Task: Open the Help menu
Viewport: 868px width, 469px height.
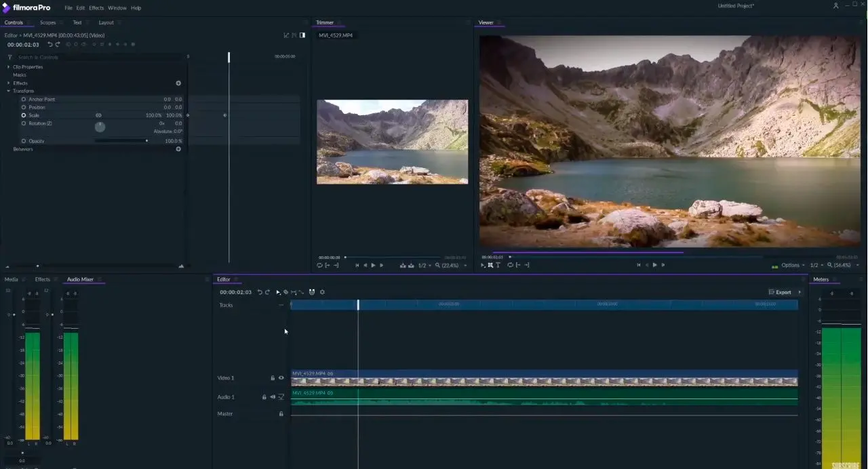Action: point(136,8)
